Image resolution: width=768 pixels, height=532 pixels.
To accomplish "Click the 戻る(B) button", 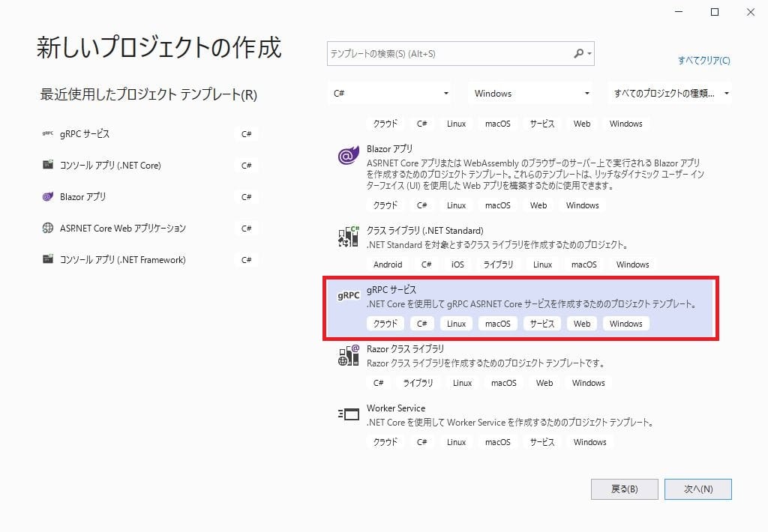I will 625,489.
